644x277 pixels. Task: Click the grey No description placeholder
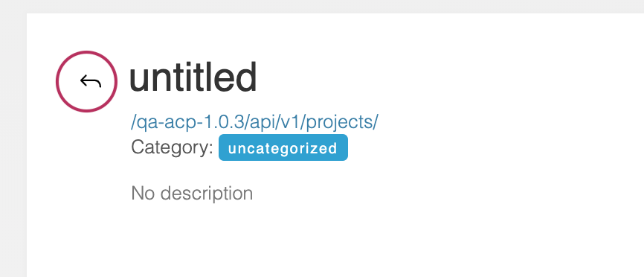192,194
